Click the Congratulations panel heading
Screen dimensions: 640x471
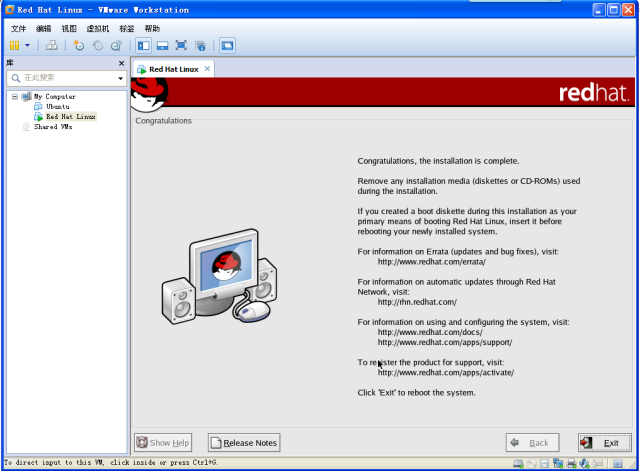(163, 121)
